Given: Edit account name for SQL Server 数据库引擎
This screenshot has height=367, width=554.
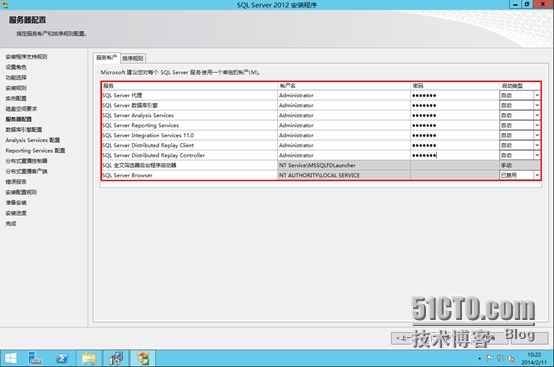Looking at the screenshot, I should point(344,105).
